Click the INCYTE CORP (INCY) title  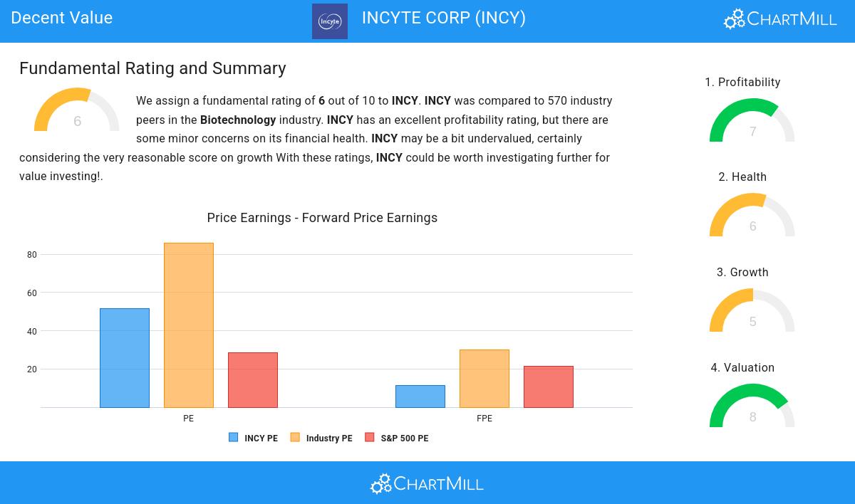tap(443, 18)
